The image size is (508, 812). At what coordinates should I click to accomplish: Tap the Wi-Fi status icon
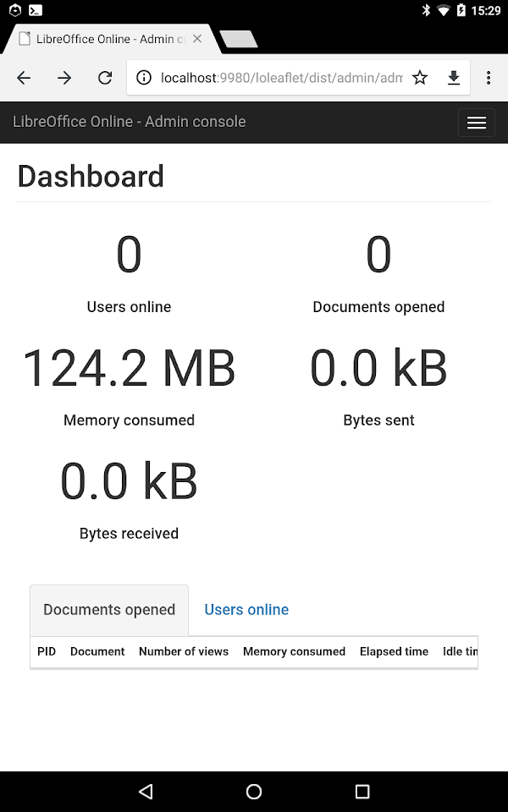tap(443, 10)
